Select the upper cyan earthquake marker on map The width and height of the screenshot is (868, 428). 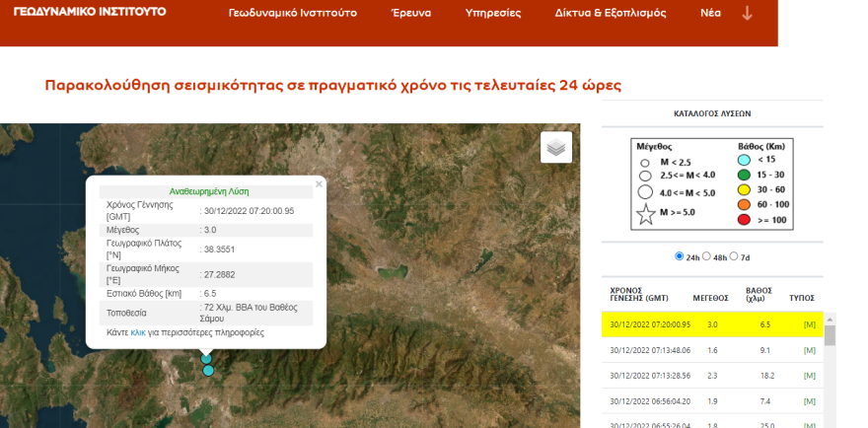pos(206,359)
